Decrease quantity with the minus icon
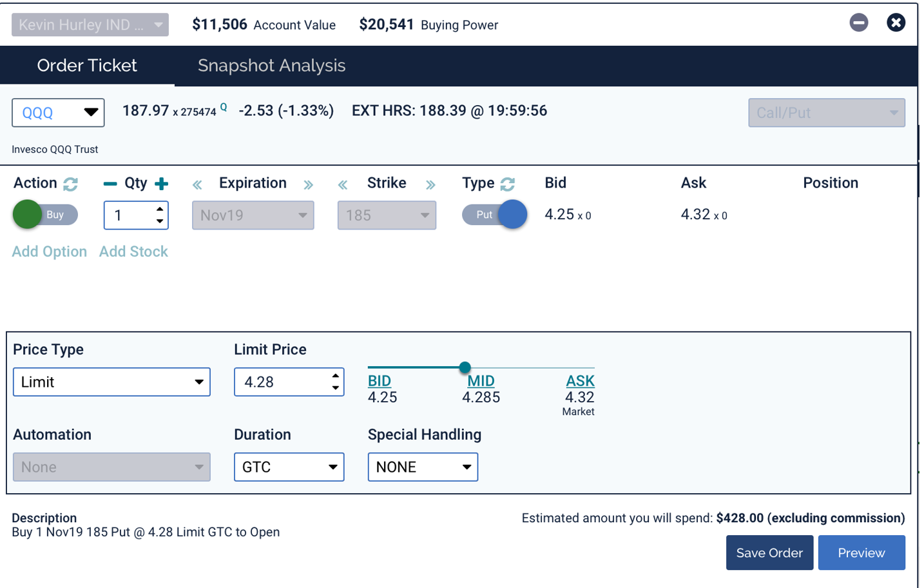 tap(110, 184)
